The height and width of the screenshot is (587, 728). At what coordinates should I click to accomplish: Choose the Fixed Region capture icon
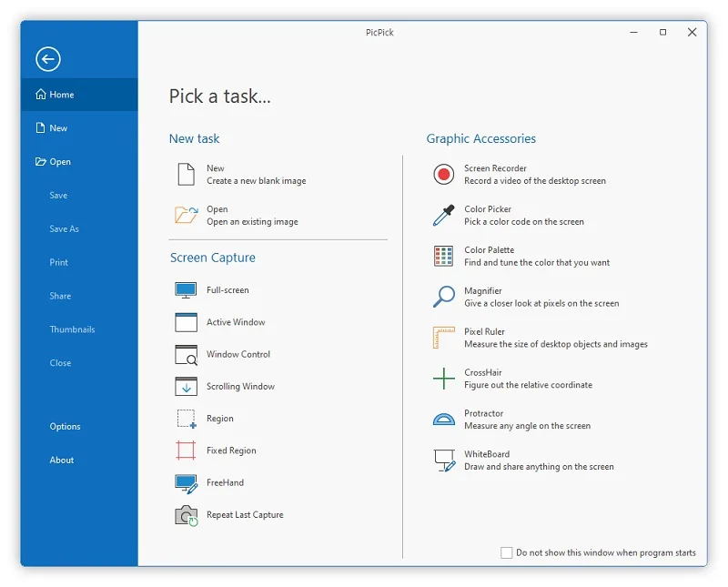(186, 450)
